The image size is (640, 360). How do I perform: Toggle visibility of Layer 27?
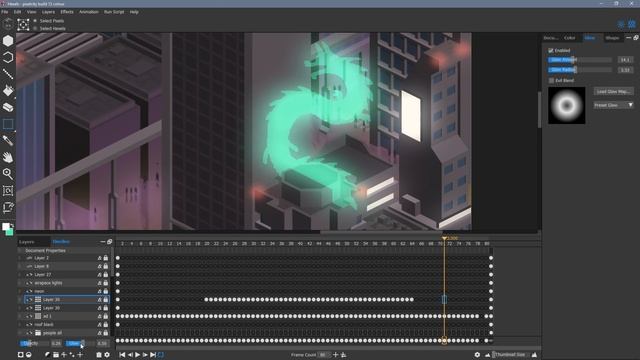click(x=29, y=275)
